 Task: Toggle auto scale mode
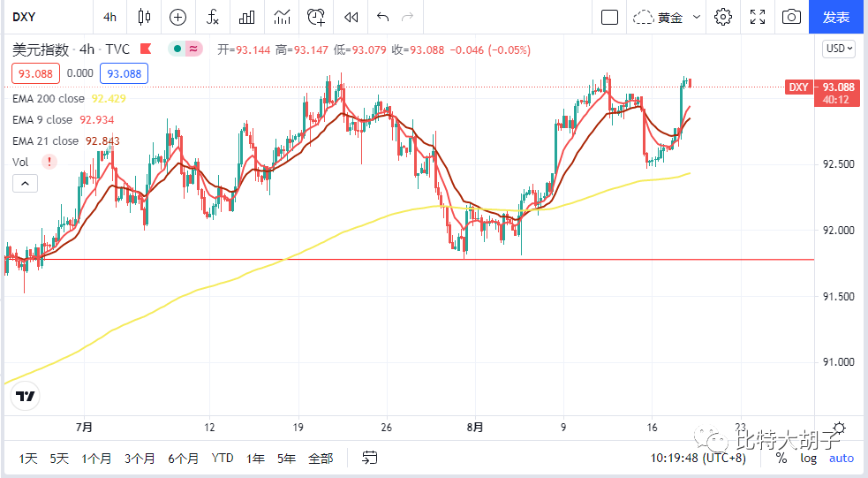click(841, 458)
